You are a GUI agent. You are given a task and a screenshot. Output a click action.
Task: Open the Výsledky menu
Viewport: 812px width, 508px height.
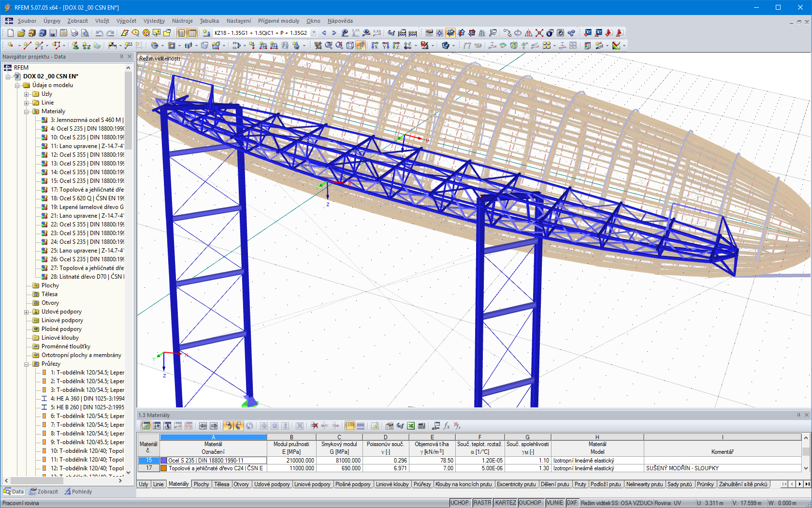point(154,21)
